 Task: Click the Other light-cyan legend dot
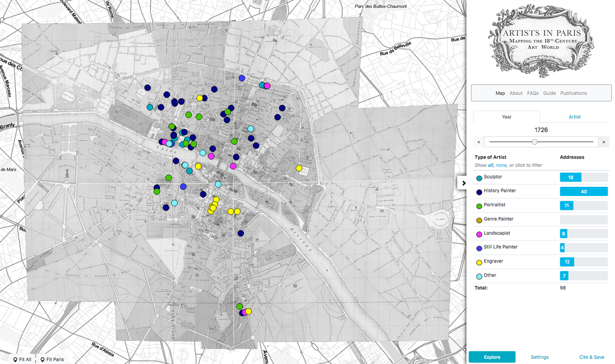[x=479, y=276]
